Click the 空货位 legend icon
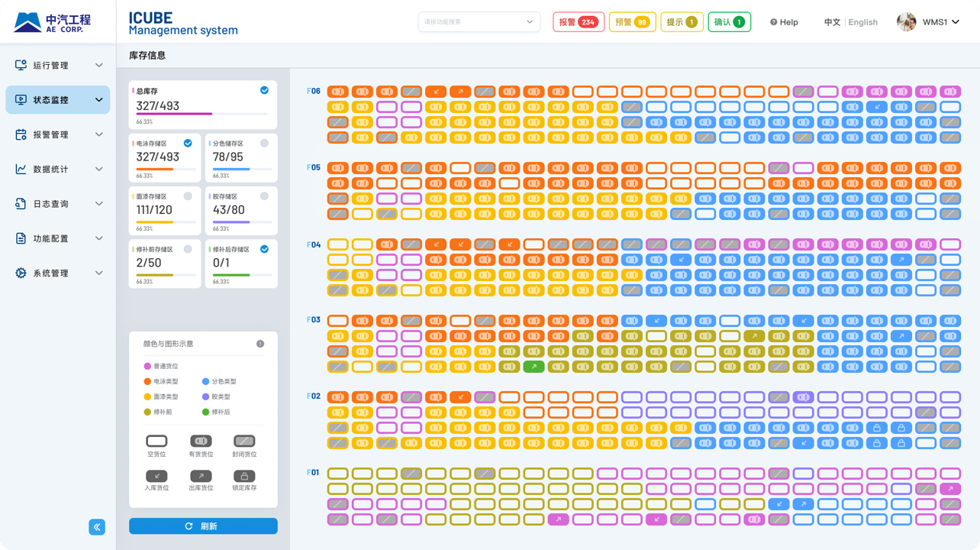The height and width of the screenshot is (550, 980). coord(156,441)
